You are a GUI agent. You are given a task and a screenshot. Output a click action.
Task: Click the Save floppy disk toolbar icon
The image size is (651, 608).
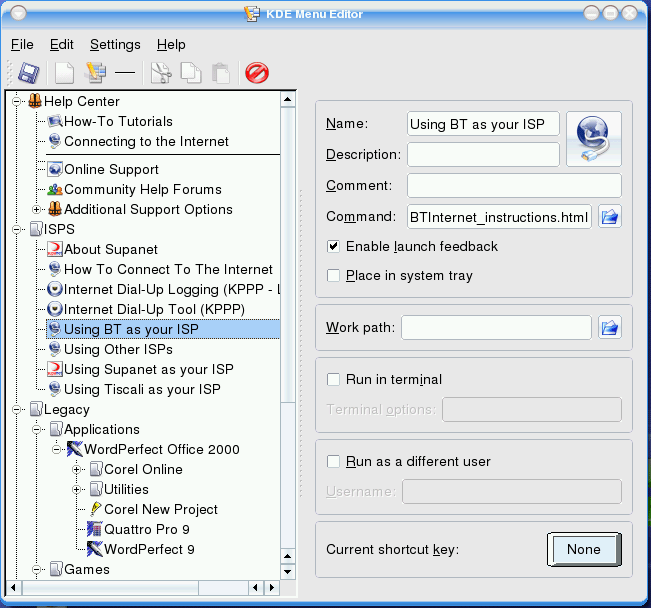(29, 72)
